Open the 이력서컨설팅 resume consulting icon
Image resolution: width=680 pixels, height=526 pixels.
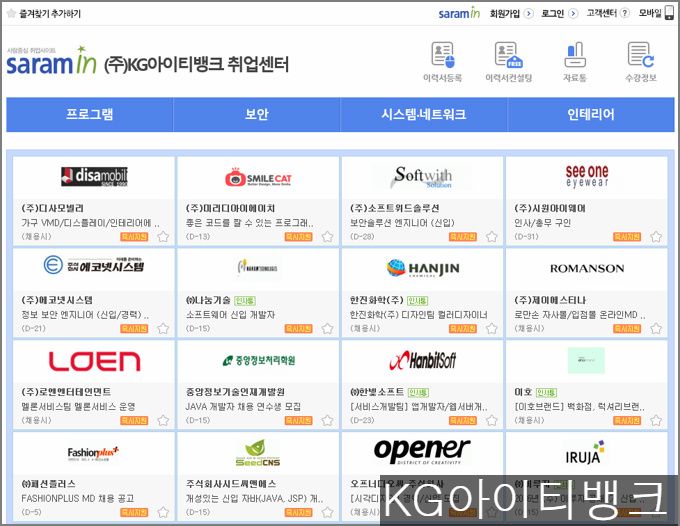pyautogui.click(x=509, y=62)
